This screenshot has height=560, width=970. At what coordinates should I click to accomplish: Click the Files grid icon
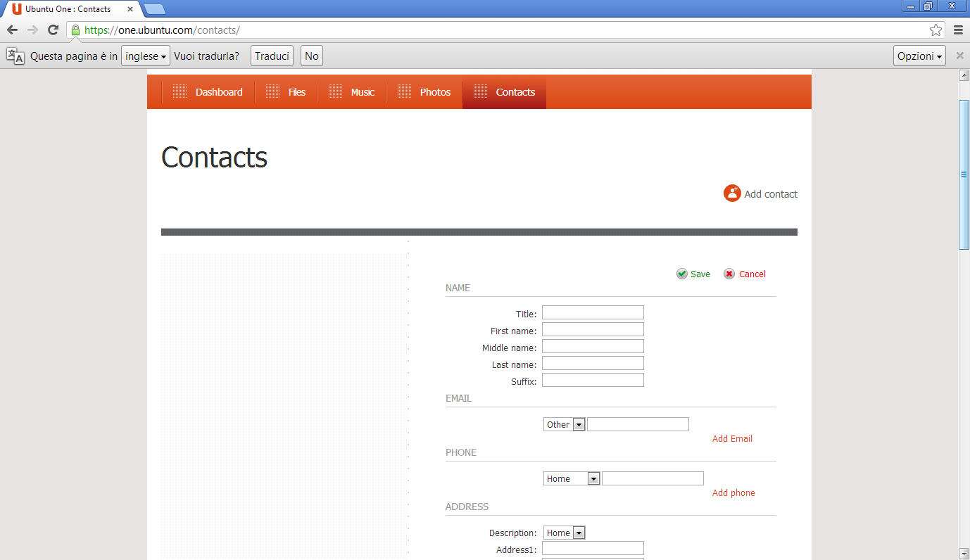272,91
